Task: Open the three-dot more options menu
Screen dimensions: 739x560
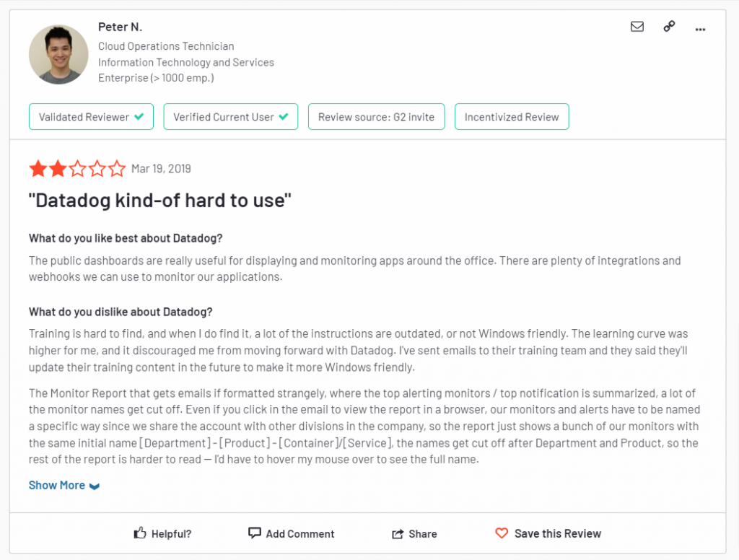Action: [x=700, y=28]
